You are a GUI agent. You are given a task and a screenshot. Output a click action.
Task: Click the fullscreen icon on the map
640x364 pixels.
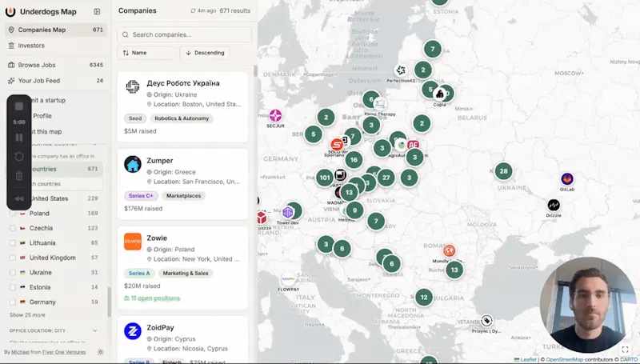click(625, 350)
